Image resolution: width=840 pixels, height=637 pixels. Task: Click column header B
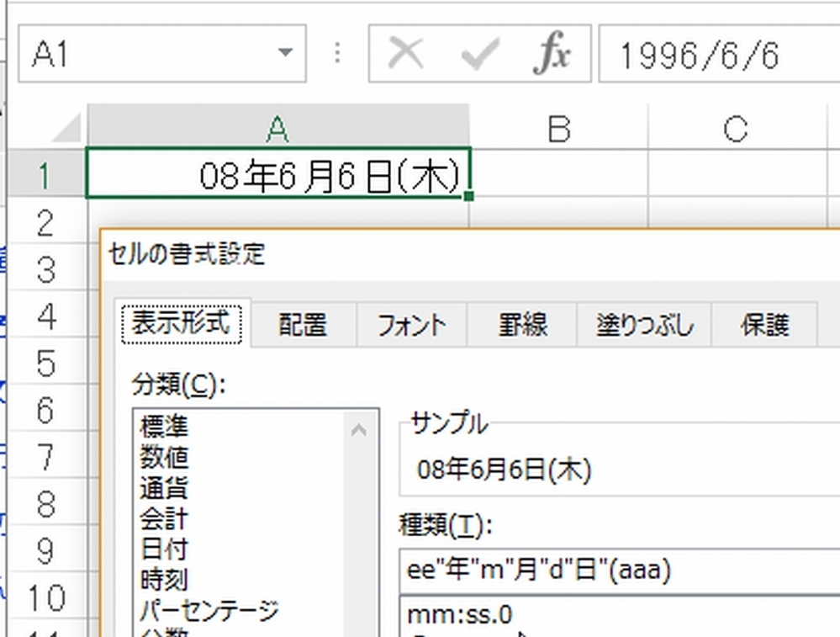point(558,126)
